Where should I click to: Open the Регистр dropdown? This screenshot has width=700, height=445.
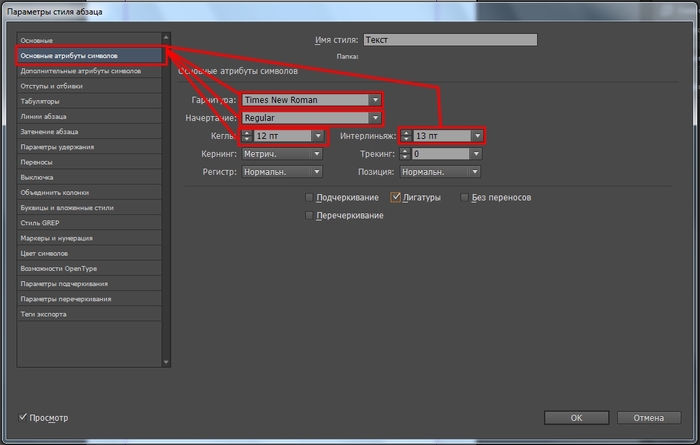click(x=317, y=172)
